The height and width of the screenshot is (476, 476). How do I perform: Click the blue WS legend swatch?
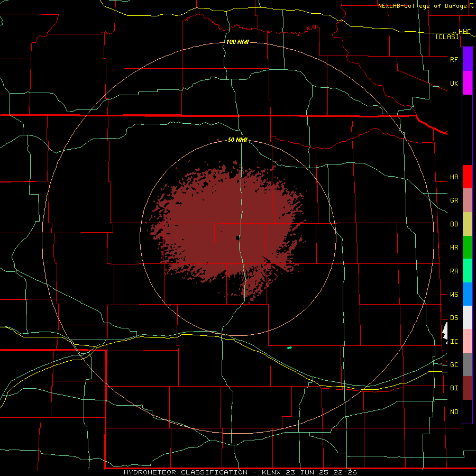[467, 294]
